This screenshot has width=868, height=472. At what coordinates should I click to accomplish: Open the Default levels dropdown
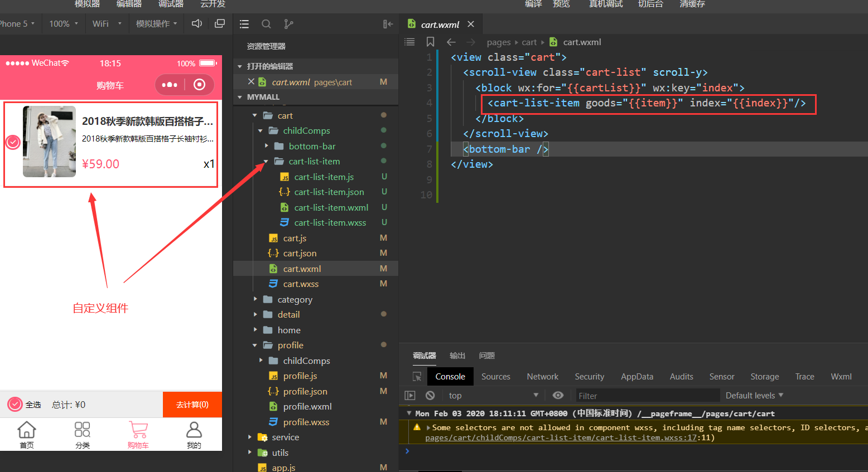click(754, 395)
